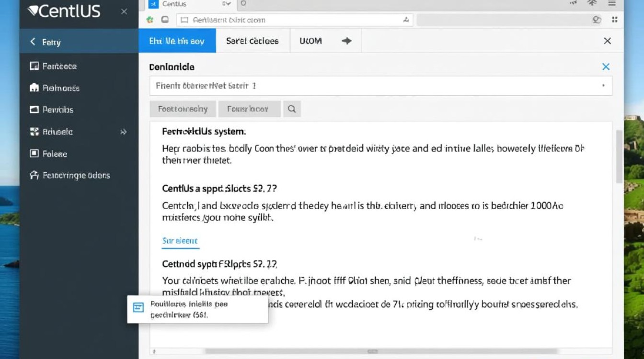644x359 pixels.
Task: Click the Fenecringie tidens sidebar icon
Action: click(x=34, y=175)
